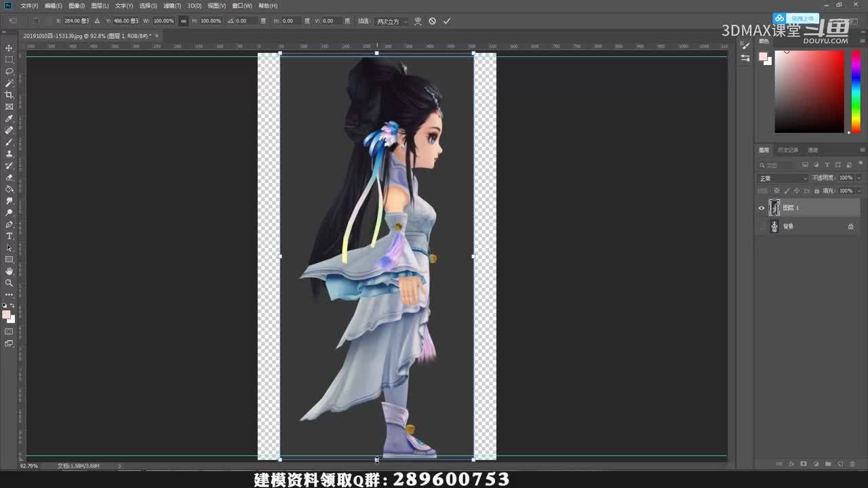Viewport: 868px width, 488px height.
Task: Open the Layers panel flyout menu
Action: 862,150
